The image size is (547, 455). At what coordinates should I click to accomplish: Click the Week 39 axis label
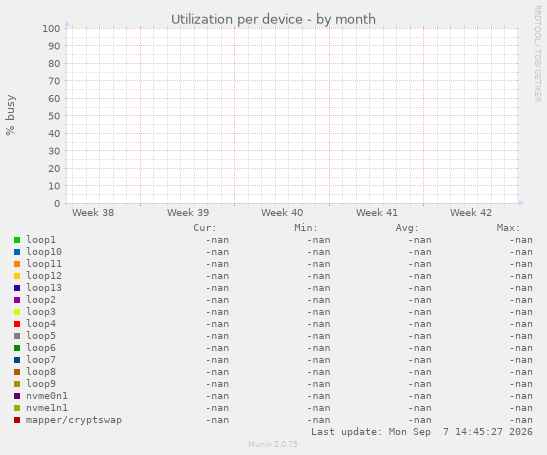click(188, 213)
